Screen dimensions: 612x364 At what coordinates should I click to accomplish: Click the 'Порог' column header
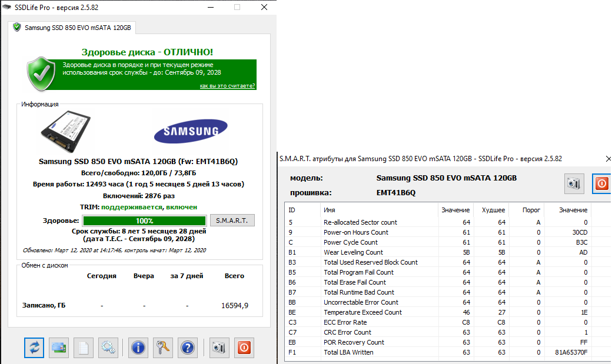coord(526,210)
